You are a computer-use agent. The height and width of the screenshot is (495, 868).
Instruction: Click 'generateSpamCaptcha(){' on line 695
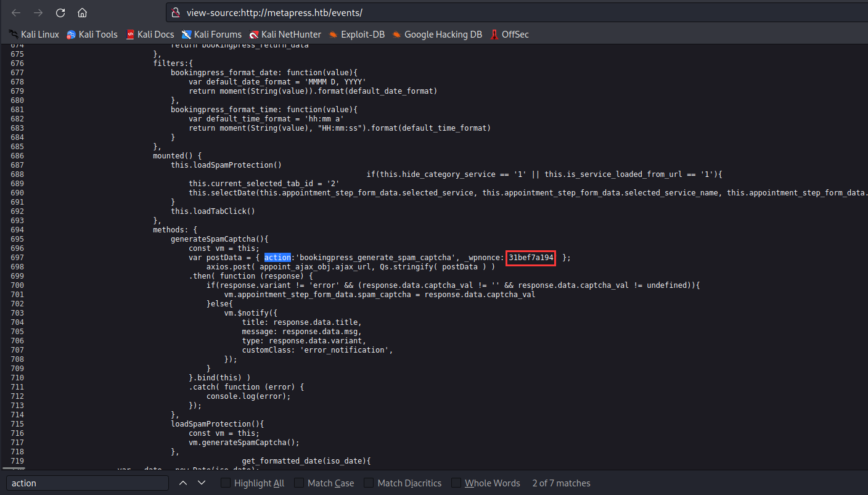[x=220, y=239]
